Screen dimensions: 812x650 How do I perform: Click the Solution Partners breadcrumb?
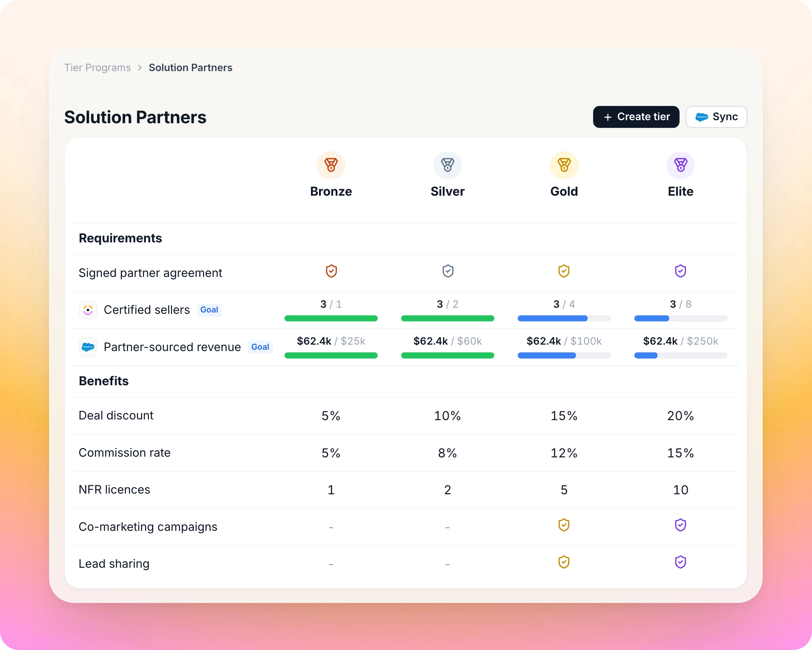(x=190, y=67)
